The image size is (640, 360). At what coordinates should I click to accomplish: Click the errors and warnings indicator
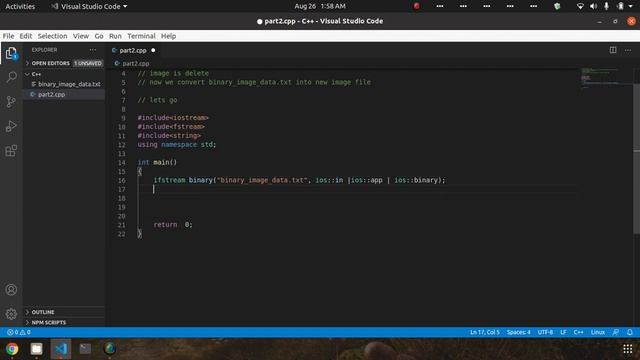[x=19, y=332]
